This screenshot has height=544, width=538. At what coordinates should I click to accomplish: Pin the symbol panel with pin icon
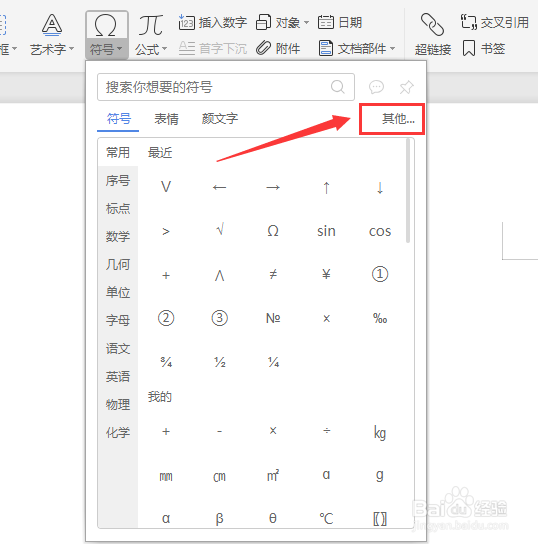[x=407, y=87]
